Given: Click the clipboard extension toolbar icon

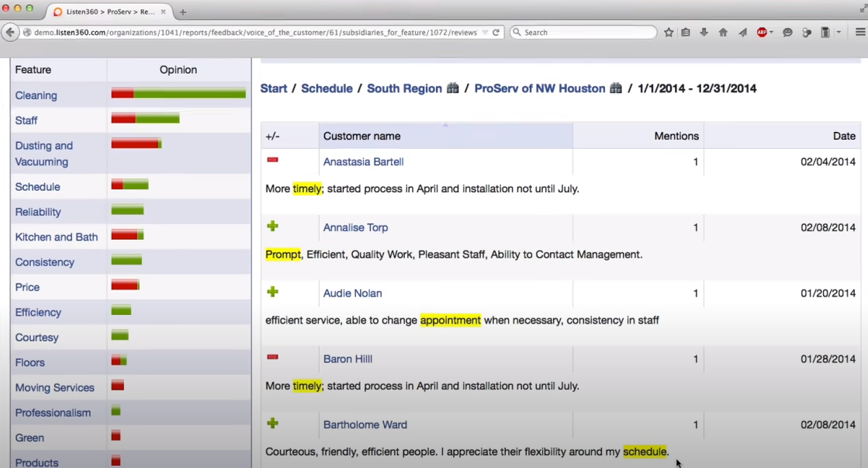Looking at the screenshot, I should [x=825, y=33].
